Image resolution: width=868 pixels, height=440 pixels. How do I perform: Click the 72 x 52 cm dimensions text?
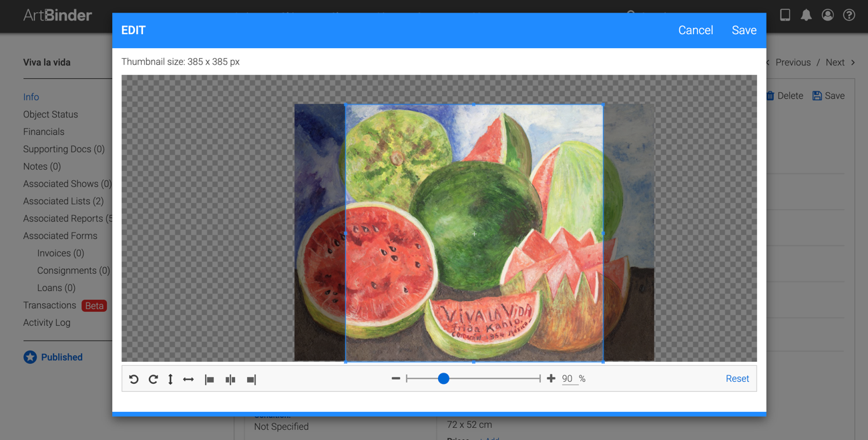469,425
